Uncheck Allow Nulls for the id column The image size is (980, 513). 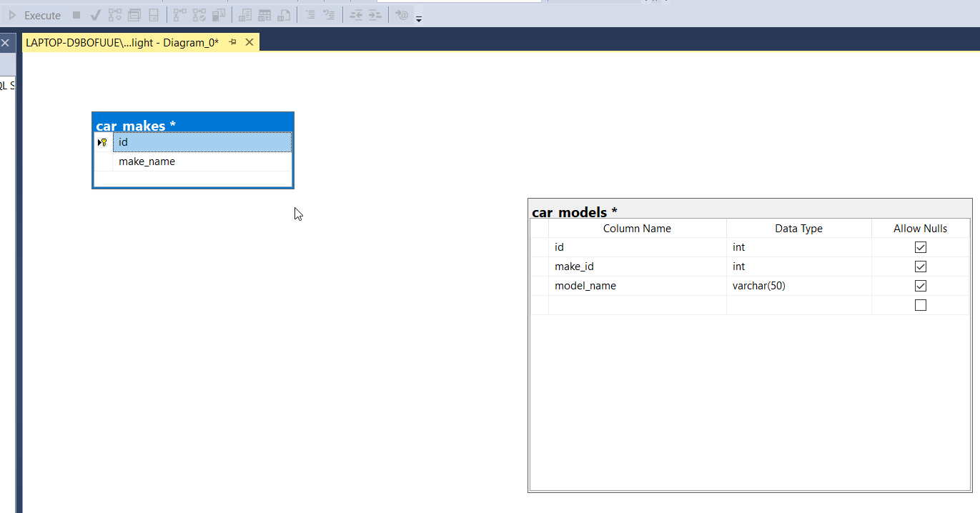point(921,247)
